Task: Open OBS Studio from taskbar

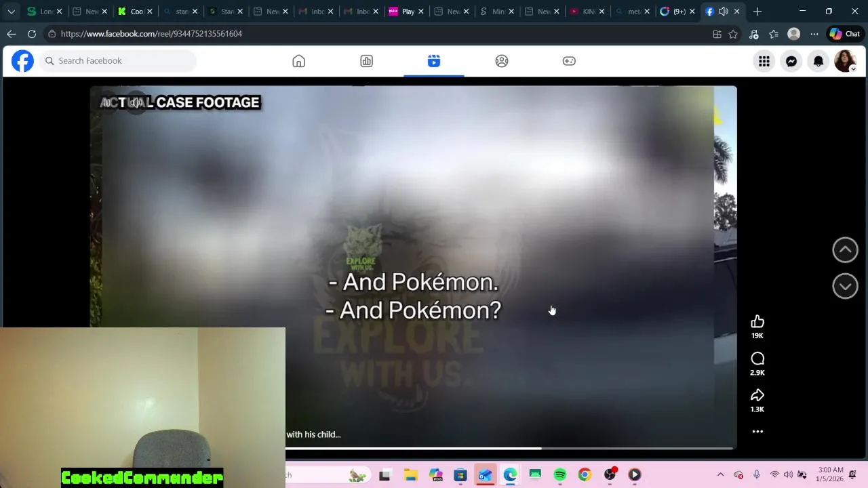Action: point(610,475)
